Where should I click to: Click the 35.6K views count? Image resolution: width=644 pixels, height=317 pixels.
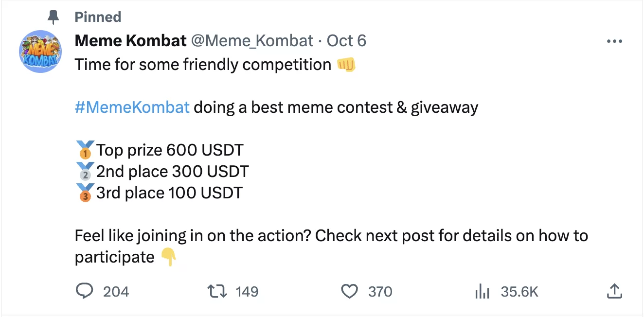click(519, 292)
